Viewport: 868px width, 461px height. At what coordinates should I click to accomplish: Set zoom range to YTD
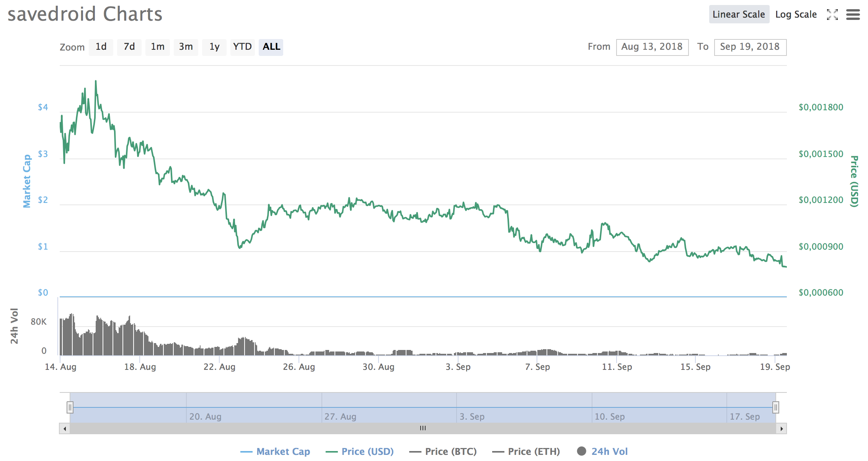pyautogui.click(x=243, y=47)
